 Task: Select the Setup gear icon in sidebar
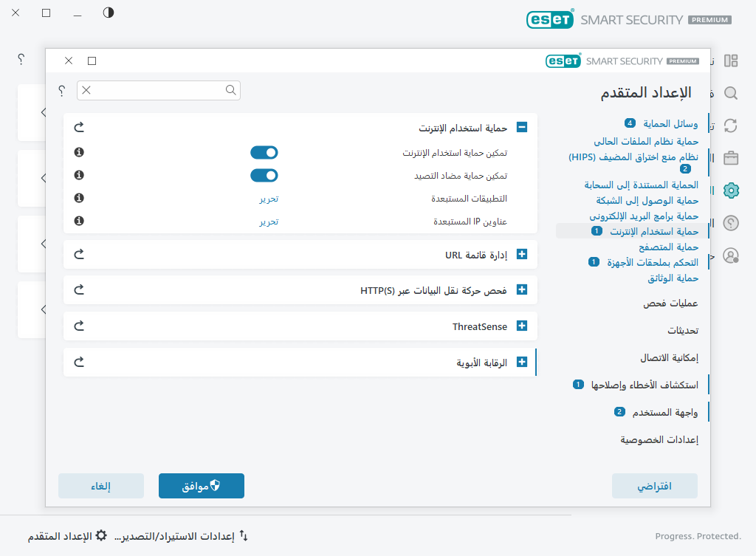coord(730,191)
